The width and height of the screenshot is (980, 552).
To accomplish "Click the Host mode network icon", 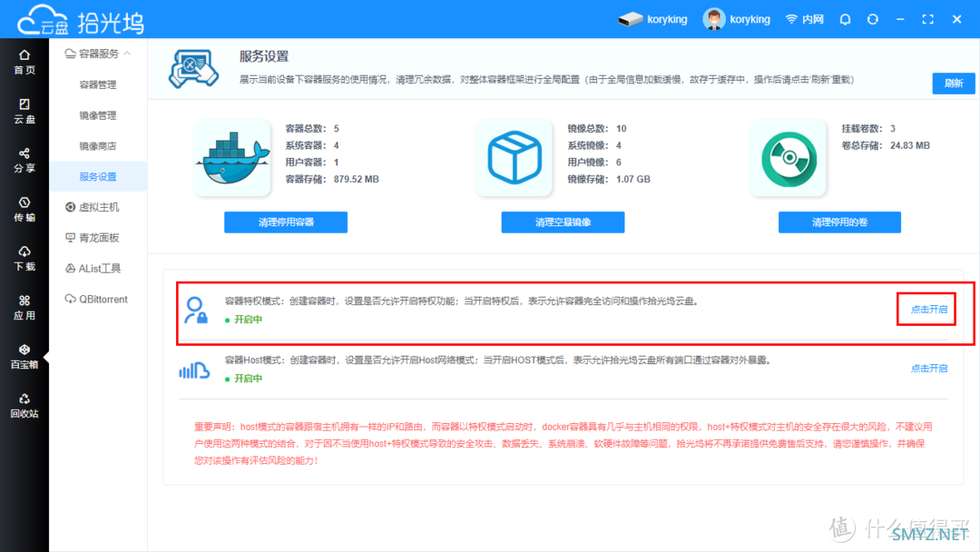I will (x=194, y=370).
